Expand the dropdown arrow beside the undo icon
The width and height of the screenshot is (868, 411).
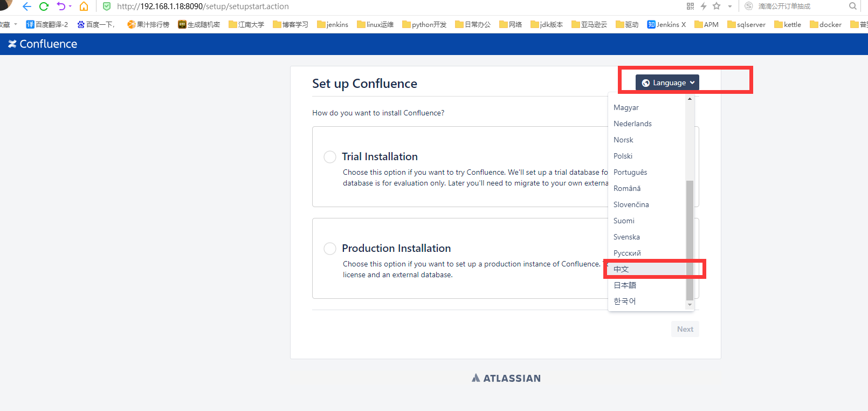pyautogui.click(x=70, y=6)
